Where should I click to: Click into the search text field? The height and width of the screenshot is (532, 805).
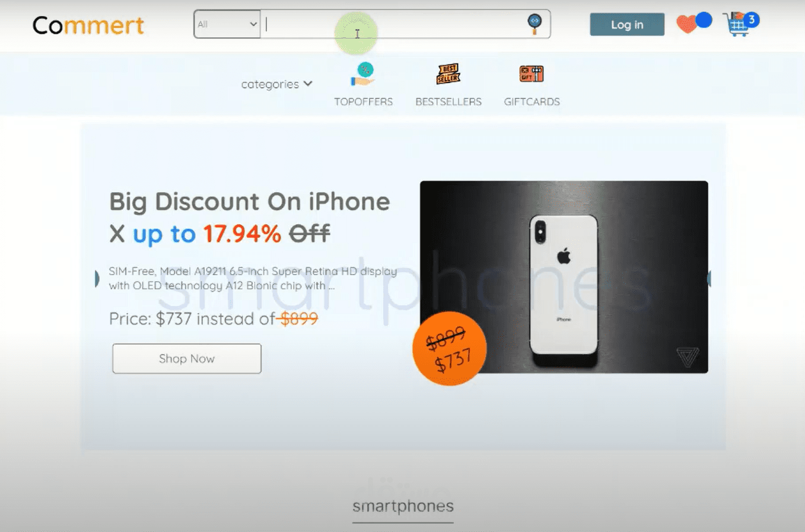coord(393,24)
